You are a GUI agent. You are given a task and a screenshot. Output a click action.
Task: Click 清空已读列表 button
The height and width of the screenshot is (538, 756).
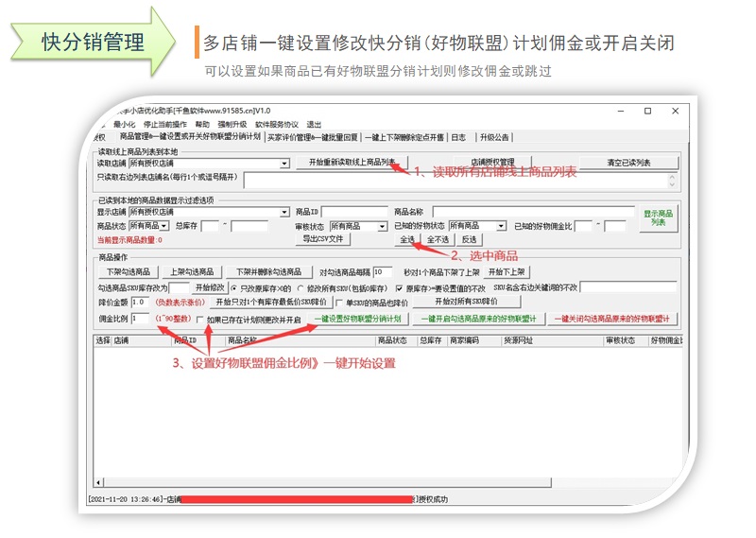click(628, 163)
